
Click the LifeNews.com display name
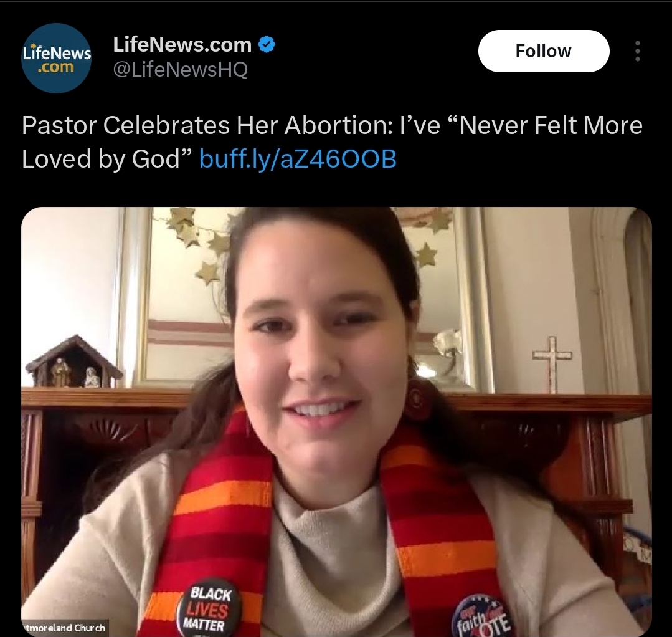pos(182,45)
